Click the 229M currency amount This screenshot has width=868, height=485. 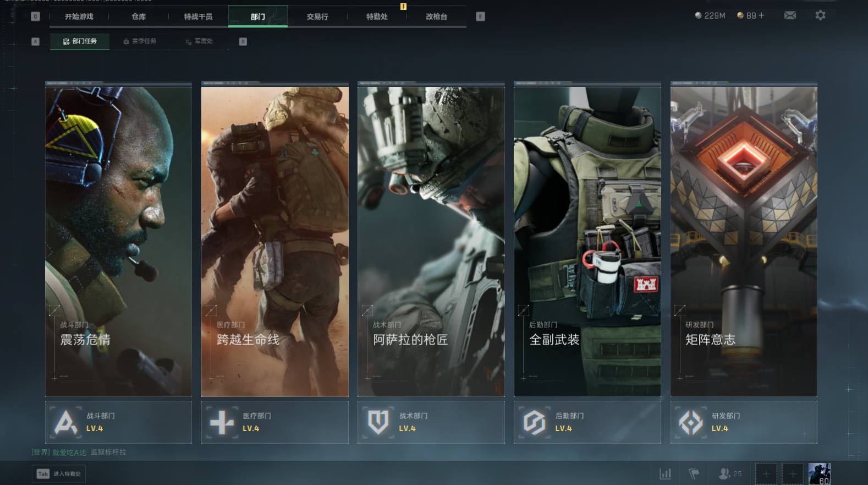[715, 15]
